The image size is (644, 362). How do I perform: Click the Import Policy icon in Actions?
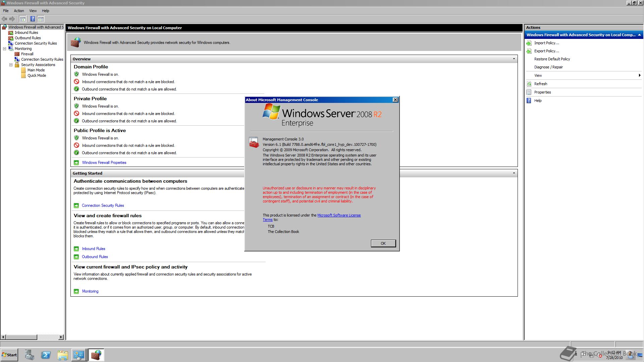pos(529,43)
